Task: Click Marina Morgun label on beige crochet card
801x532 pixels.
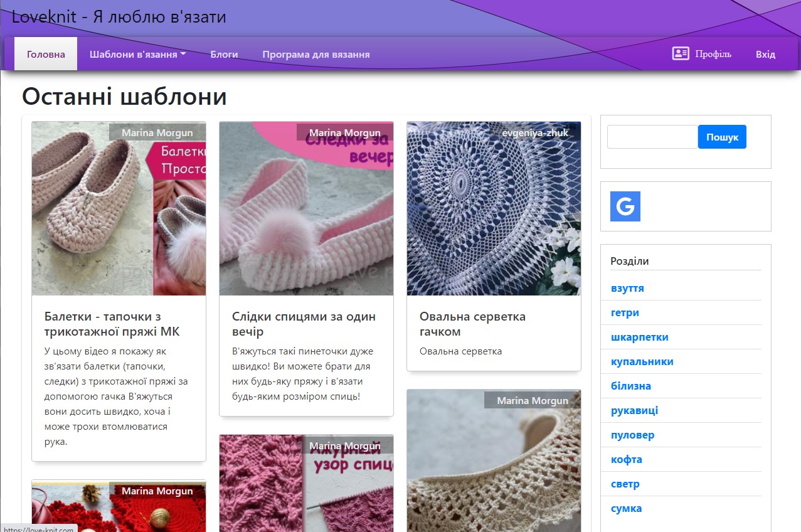Action: 533,400
